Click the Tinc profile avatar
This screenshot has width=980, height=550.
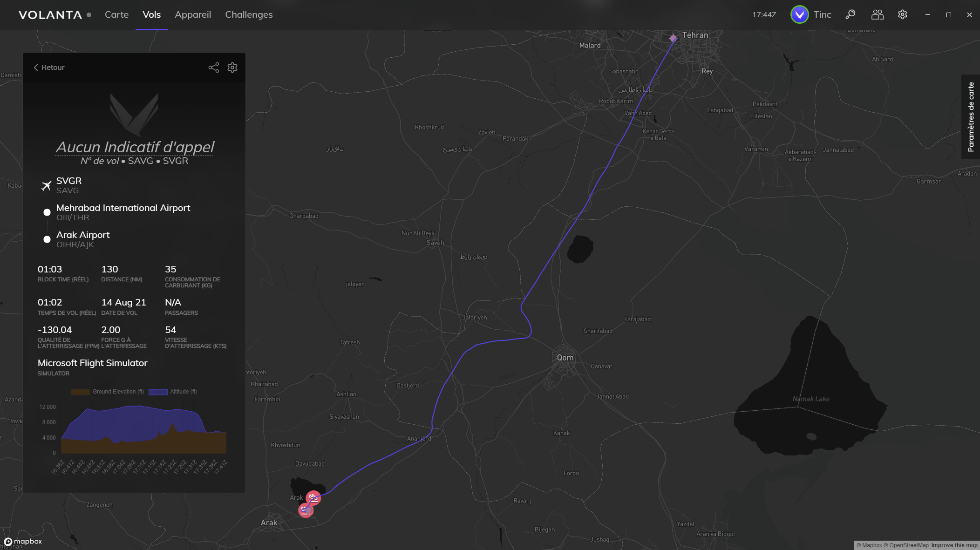[x=800, y=14]
